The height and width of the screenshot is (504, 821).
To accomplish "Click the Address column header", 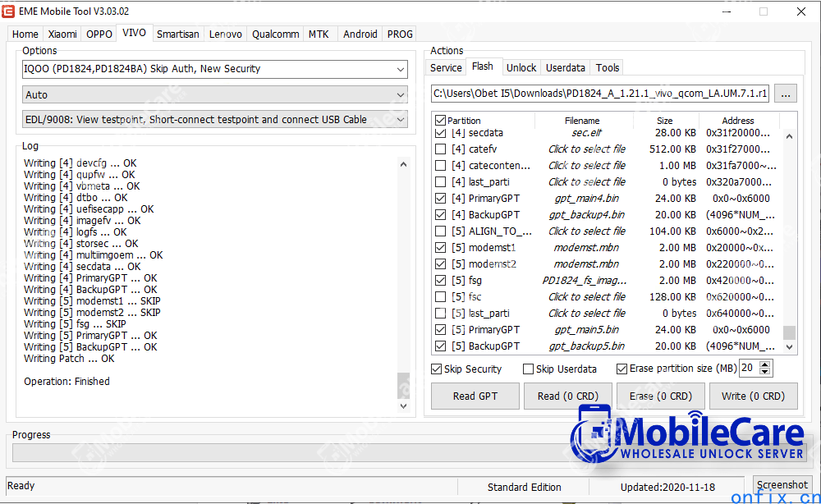I will 738,121.
